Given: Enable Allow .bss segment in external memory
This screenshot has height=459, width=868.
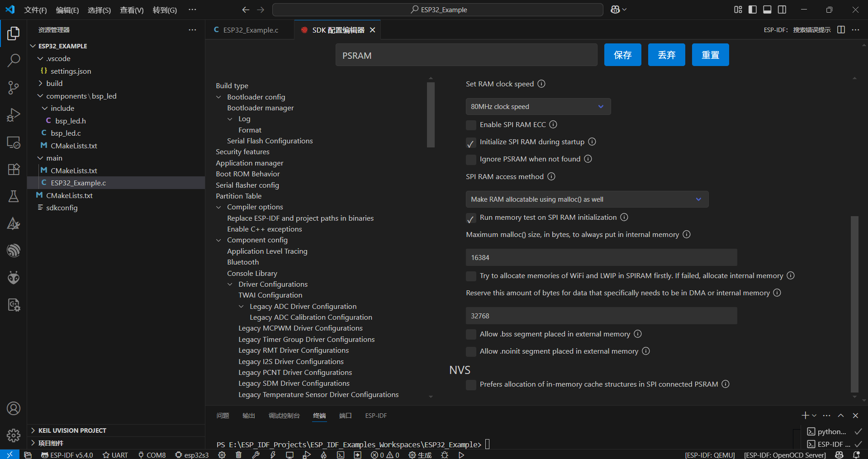Looking at the screenshot, I should click(x=471, y=334).
